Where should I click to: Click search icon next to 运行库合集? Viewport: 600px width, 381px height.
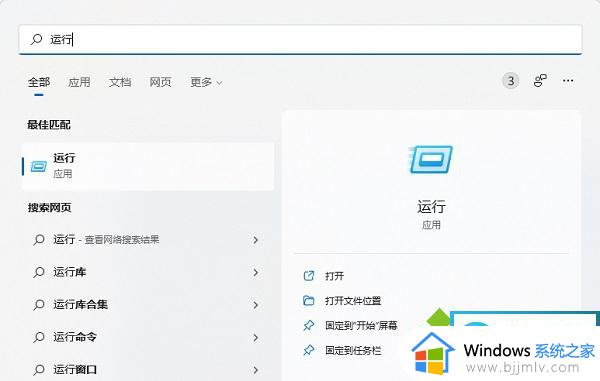click(39, 305)
